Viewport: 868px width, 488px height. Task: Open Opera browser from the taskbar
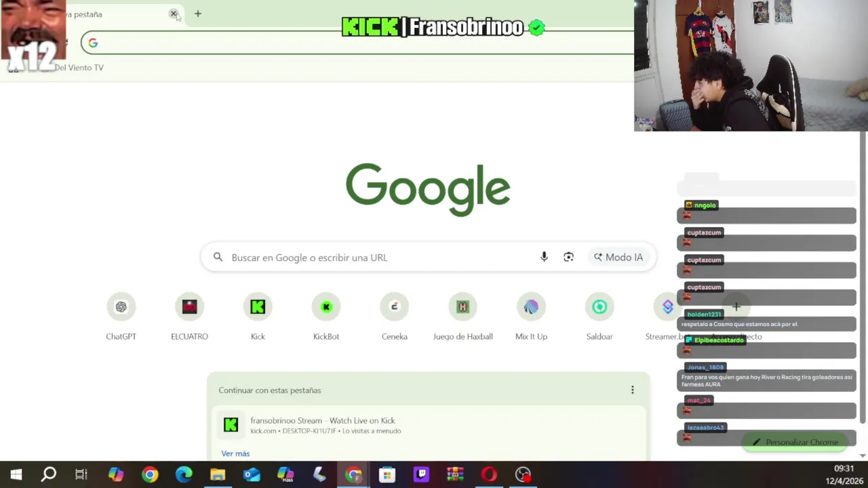(x=489, y=474)
